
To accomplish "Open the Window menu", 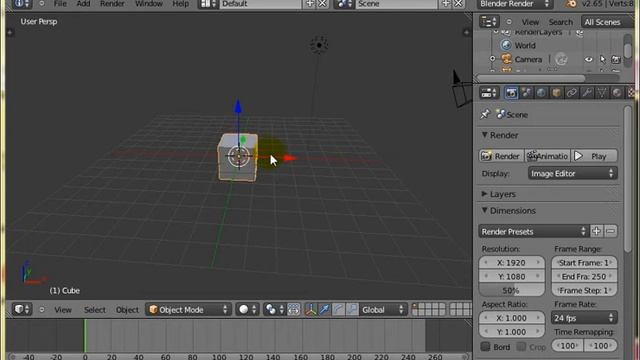I will click(149, 4).
